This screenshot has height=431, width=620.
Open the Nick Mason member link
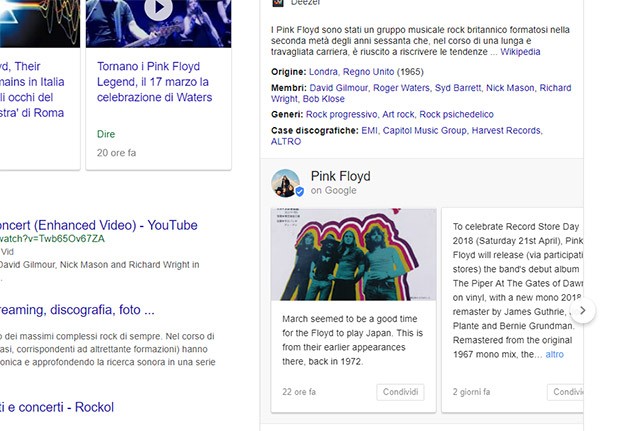[x=510, y=88]
